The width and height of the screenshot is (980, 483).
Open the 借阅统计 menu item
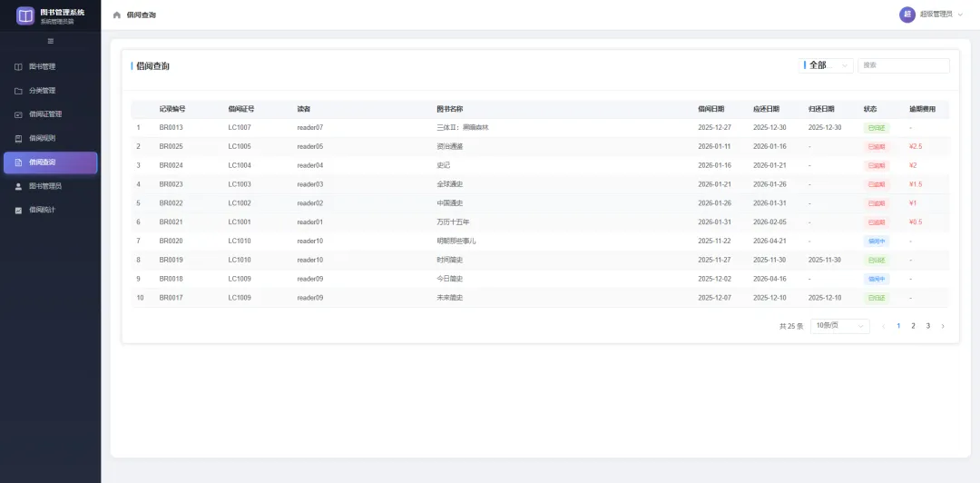(x=50, y=211)
